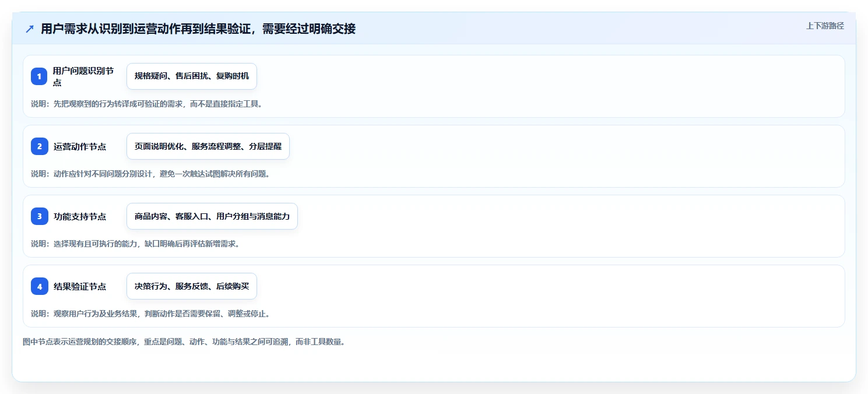Click the number 4 step badge

click(x=39, y=286)
